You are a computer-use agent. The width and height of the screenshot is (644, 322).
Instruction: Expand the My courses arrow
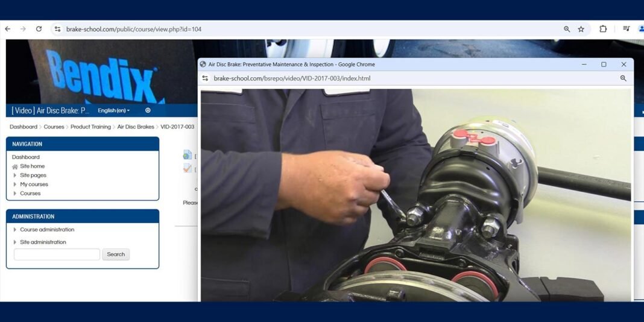[15, 185]
